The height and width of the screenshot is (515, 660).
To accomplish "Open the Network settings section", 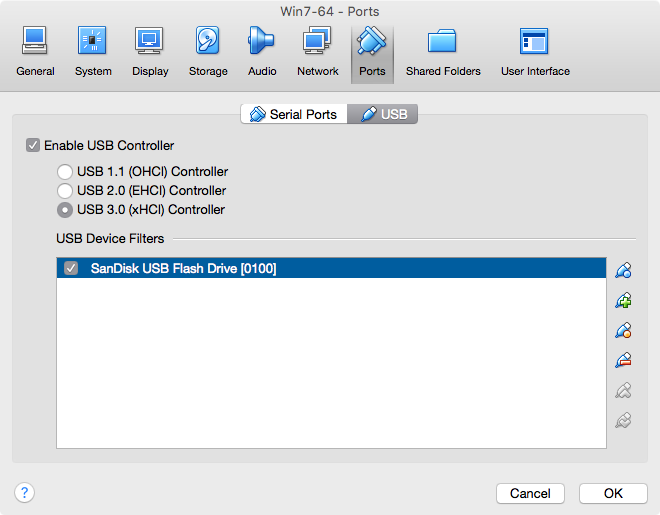I will click(x=317, y=52).
